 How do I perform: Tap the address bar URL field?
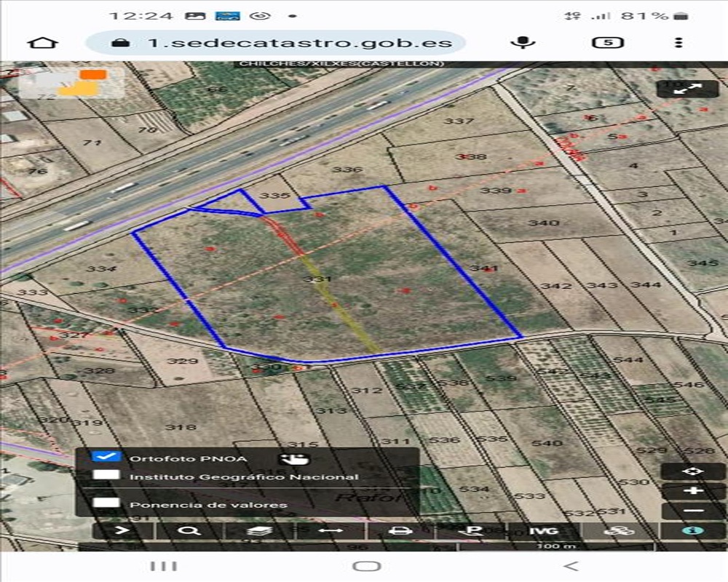pyautogui.click(x=298, y=42)
